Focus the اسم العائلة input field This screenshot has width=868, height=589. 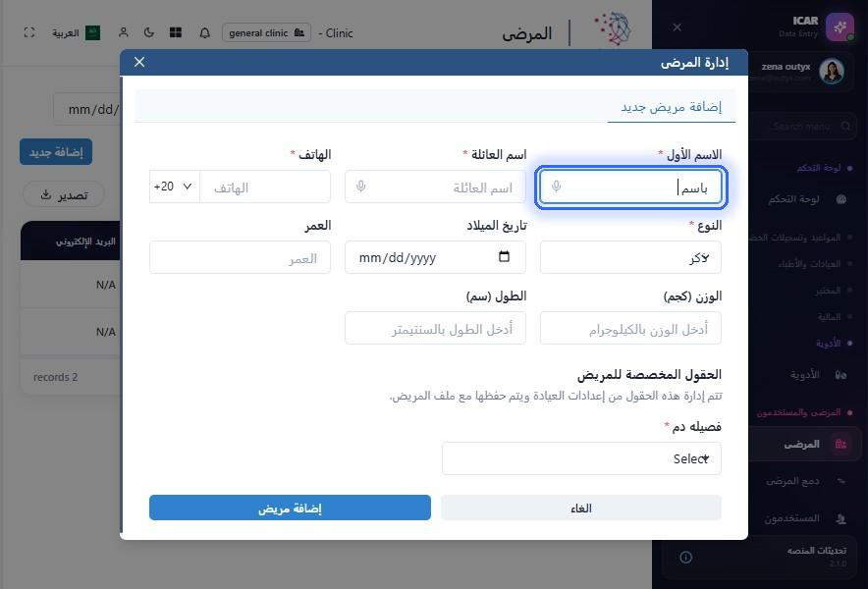pos(435,187)
